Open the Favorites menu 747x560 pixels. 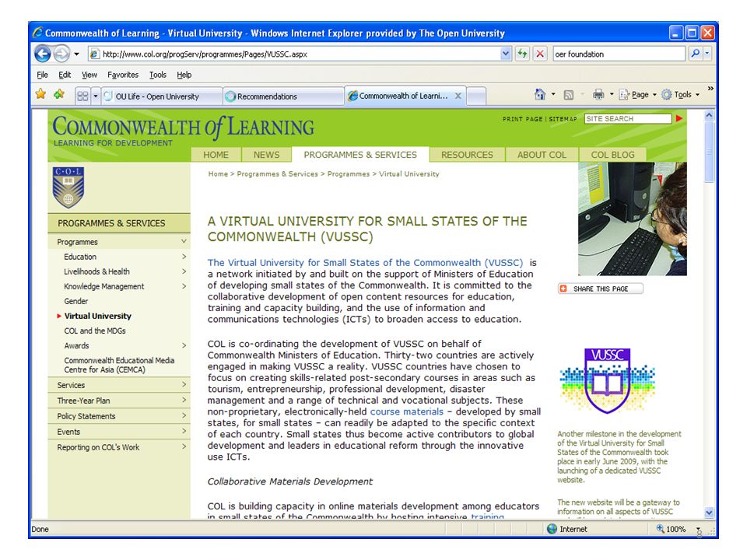(x=123, y=75)
